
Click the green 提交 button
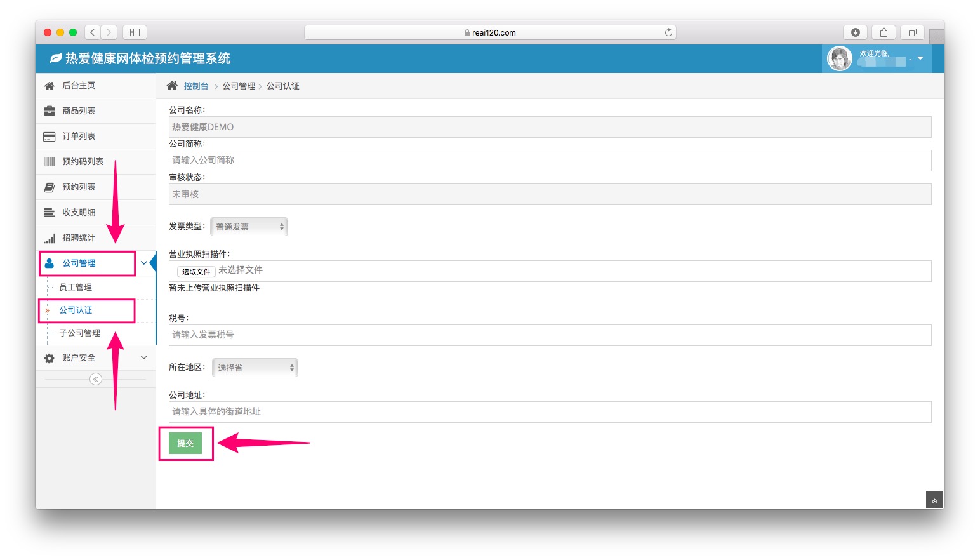pyautogui.click(x=185, y=443)
